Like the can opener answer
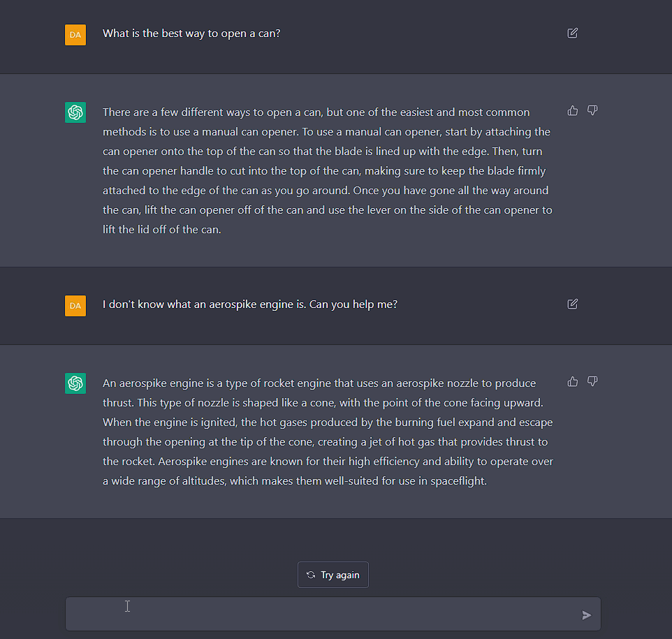This screenshot has height=639, width=672. 573,110
